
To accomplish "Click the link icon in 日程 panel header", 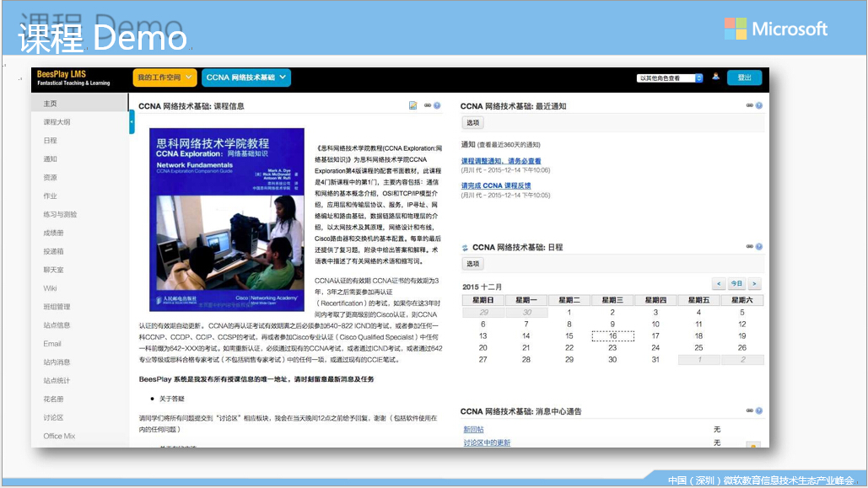I will point(750,246).
